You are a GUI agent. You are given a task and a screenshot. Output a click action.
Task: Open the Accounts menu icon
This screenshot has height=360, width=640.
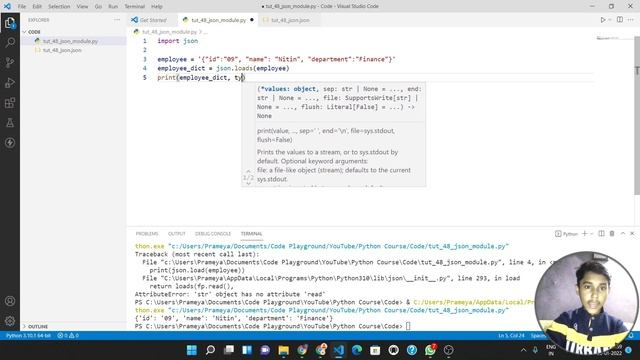[x=10, y=301]
